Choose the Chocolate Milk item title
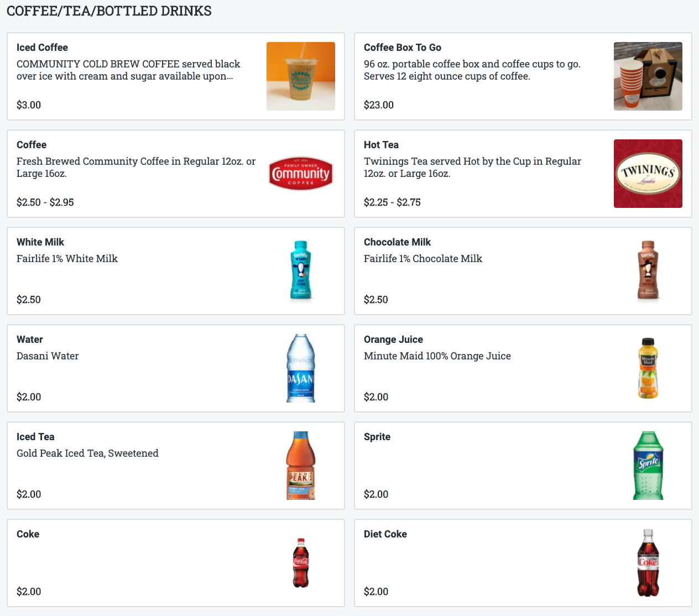Viewport: 699px width, 616px height. coord(397,242)
